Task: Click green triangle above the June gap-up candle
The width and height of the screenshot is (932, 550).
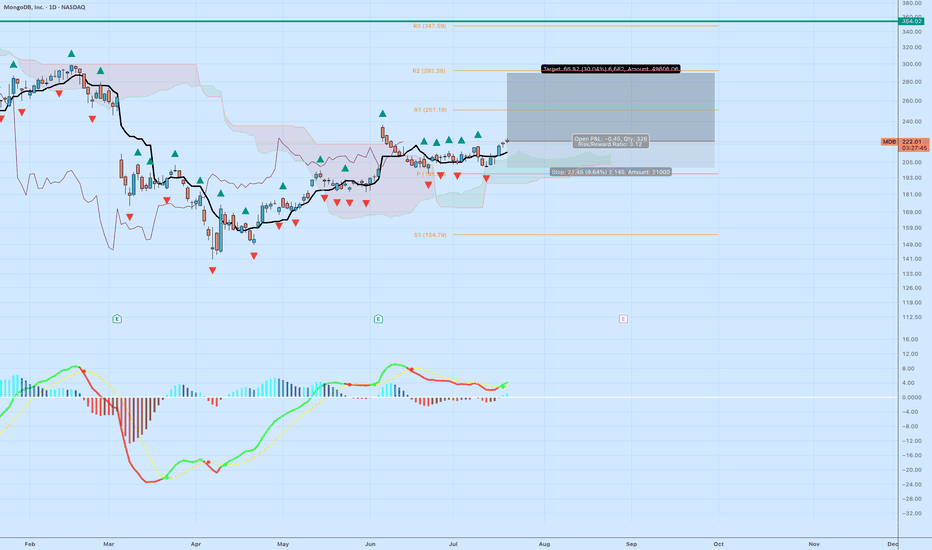Action: click(382, 114)
